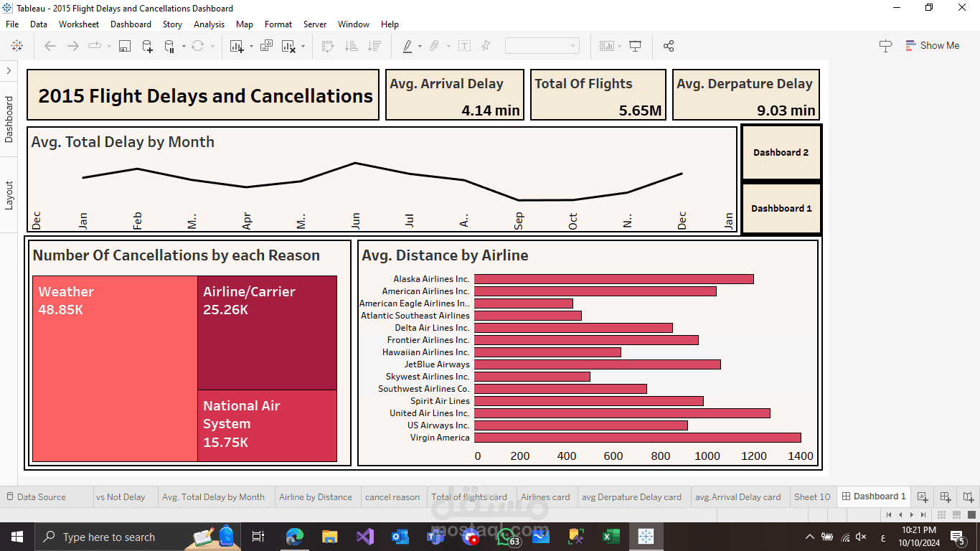Open the Presentation Mode icon
This screenshot has height=551, width=980.
click(x=635, y=46)
